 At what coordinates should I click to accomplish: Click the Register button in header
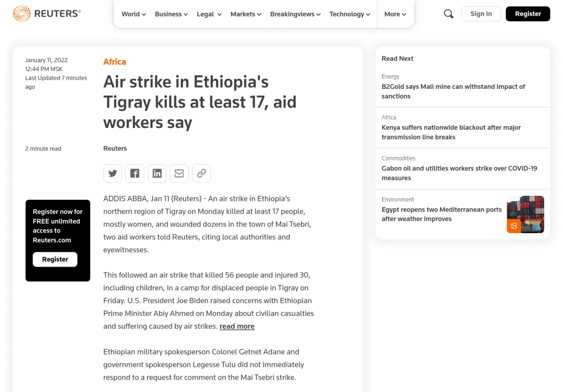528,14
